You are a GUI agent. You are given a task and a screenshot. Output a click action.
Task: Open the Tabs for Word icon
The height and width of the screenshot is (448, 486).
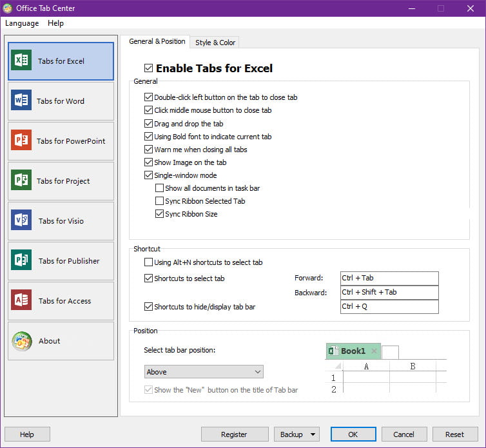(21, 101)
